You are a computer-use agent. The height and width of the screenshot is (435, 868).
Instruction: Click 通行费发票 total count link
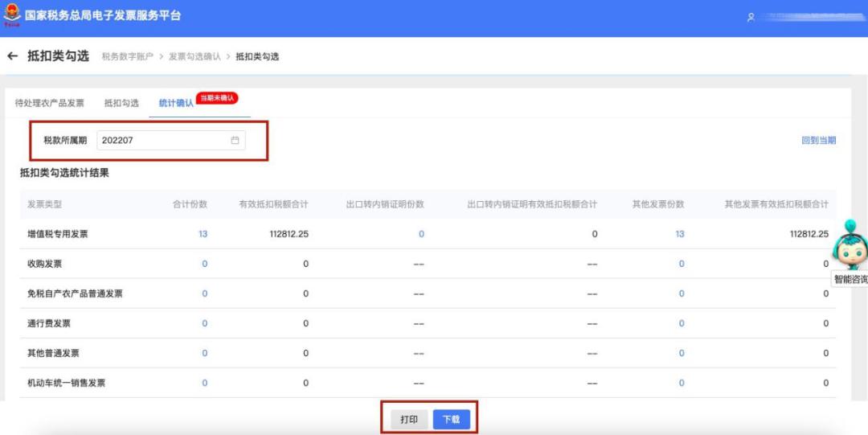coord(204,323)
